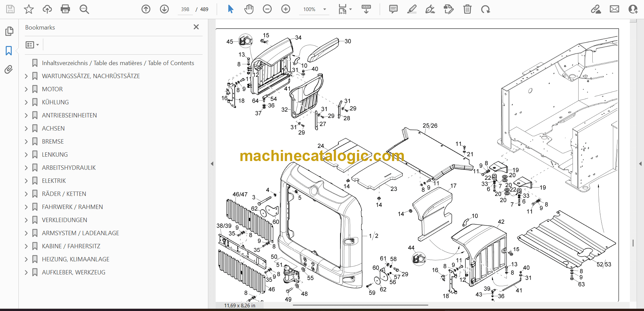
Task: Select the highlight text tool
Action: pos(412,9)
